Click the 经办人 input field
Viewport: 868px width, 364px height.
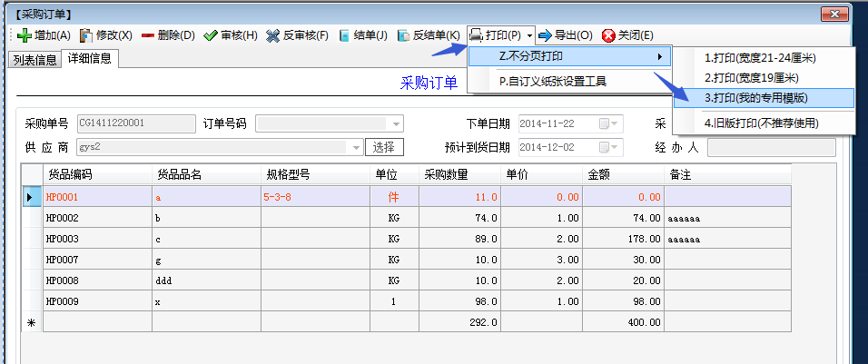click(771, 147)
